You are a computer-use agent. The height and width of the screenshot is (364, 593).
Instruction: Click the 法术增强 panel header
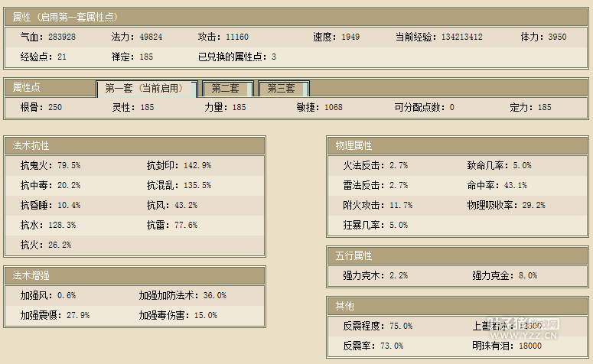[31, 275]
